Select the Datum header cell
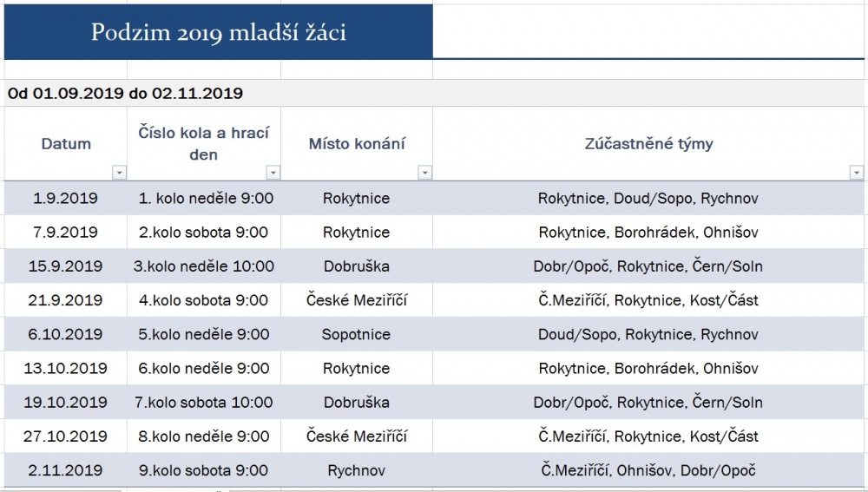Image resolution: width=868 pixels, height=492 pixels. tap(65, 144)
